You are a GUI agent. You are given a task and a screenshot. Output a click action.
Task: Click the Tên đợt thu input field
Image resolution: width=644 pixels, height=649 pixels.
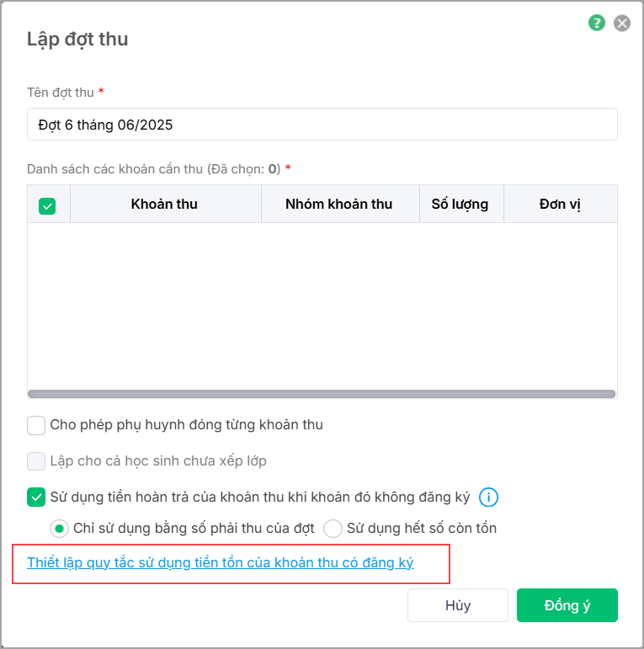pyautogui.click(x=322, y=125)
